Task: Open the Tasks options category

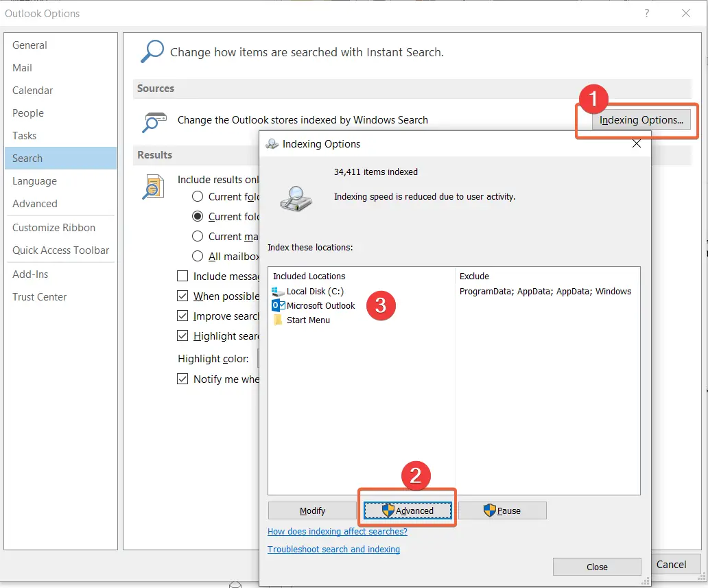Action: coord(60,135)
